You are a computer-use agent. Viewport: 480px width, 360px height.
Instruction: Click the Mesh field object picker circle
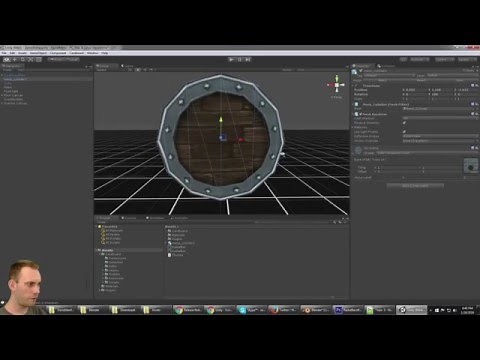tap(477, 109)
